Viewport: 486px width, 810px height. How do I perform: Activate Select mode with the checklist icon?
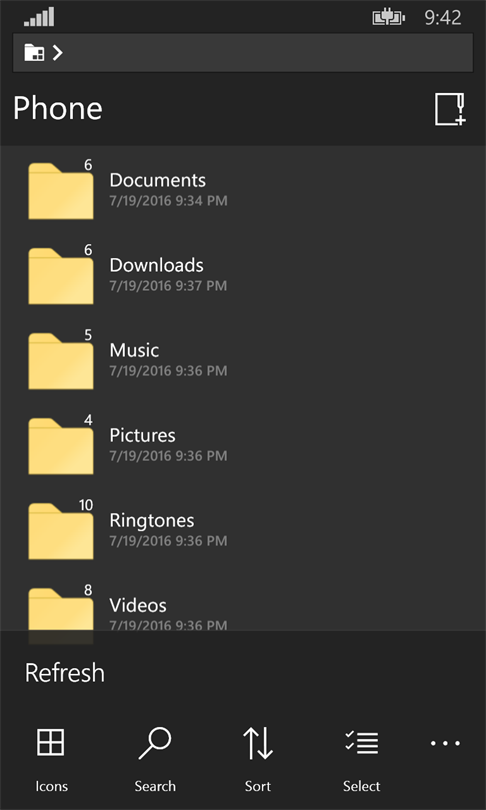tap(362, 759)
